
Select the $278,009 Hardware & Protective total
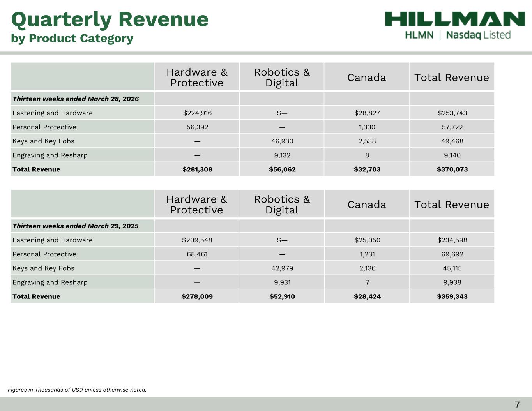pyautogui.click(x=197, y=296)
